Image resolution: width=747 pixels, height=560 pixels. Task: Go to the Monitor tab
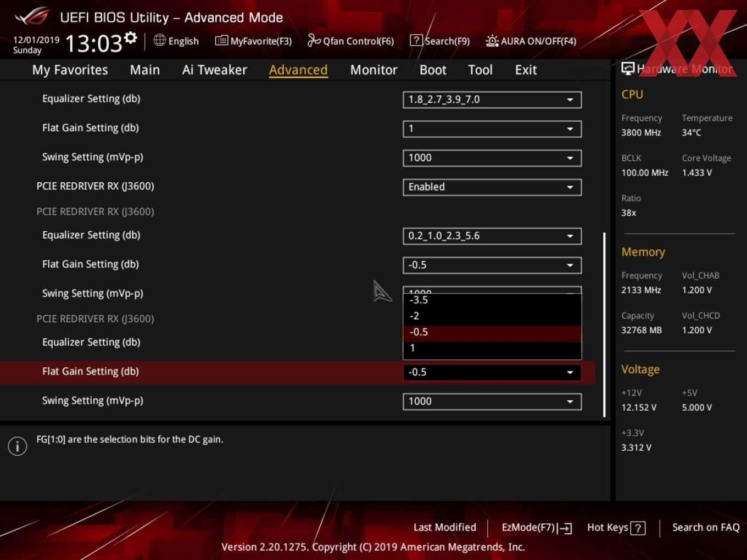point(374,70)
